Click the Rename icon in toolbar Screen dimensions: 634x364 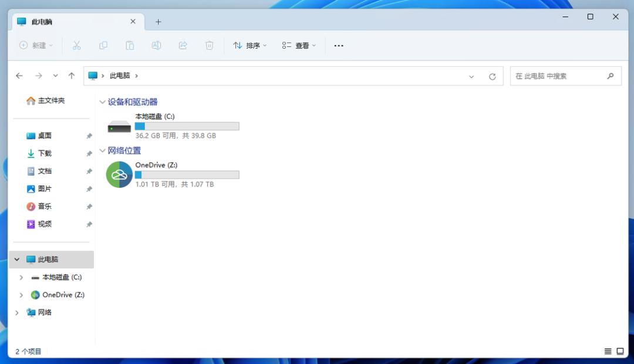coord(157,45)
